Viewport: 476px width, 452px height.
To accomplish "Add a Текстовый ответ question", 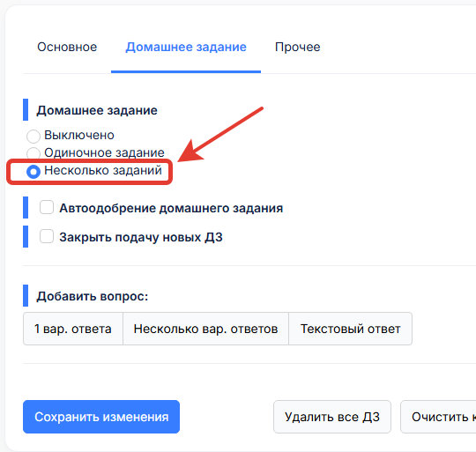I will click(x=350, y=329).
